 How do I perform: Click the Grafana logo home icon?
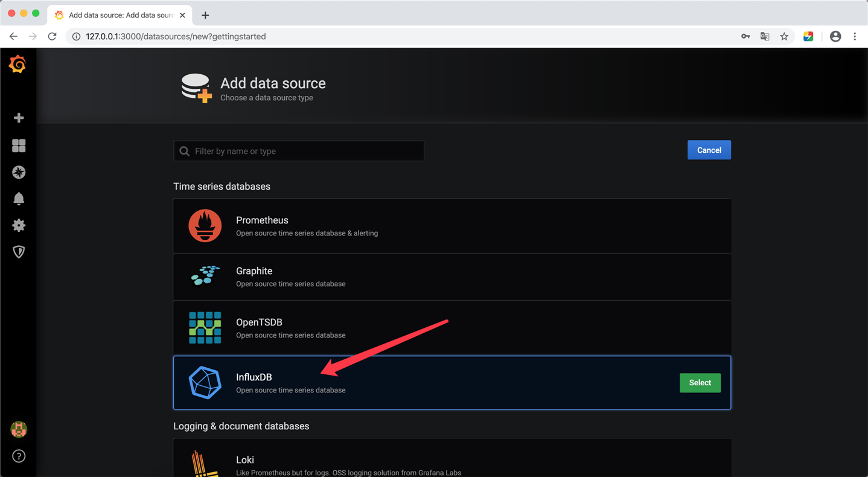(x=18, y=64)
